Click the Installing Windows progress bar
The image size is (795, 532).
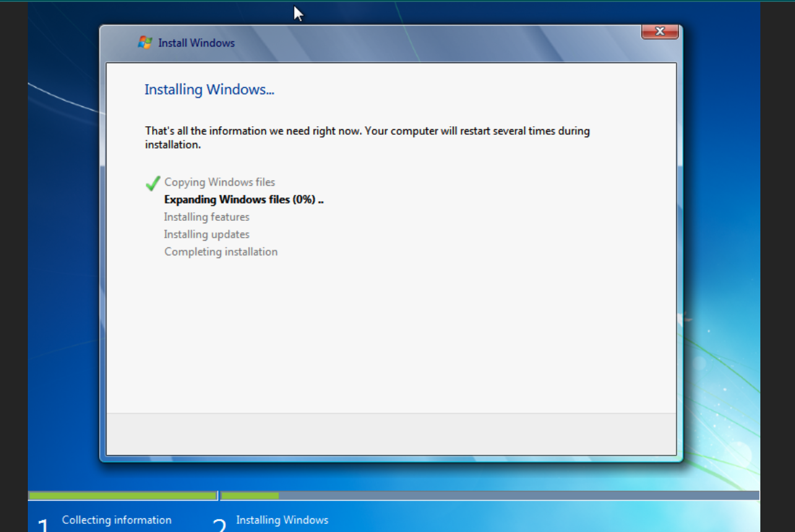coord(490,496)
